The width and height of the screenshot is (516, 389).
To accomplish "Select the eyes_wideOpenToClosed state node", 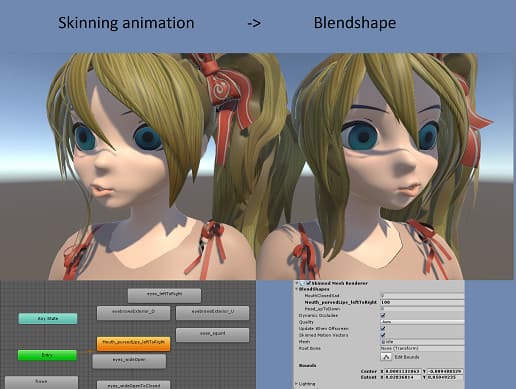I will click(133, 385).
